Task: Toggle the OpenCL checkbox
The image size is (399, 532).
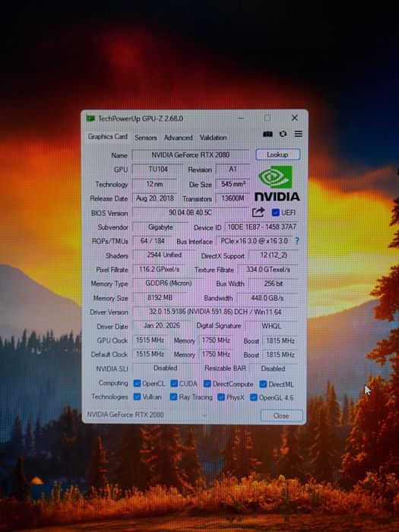Action: [137, 383]
